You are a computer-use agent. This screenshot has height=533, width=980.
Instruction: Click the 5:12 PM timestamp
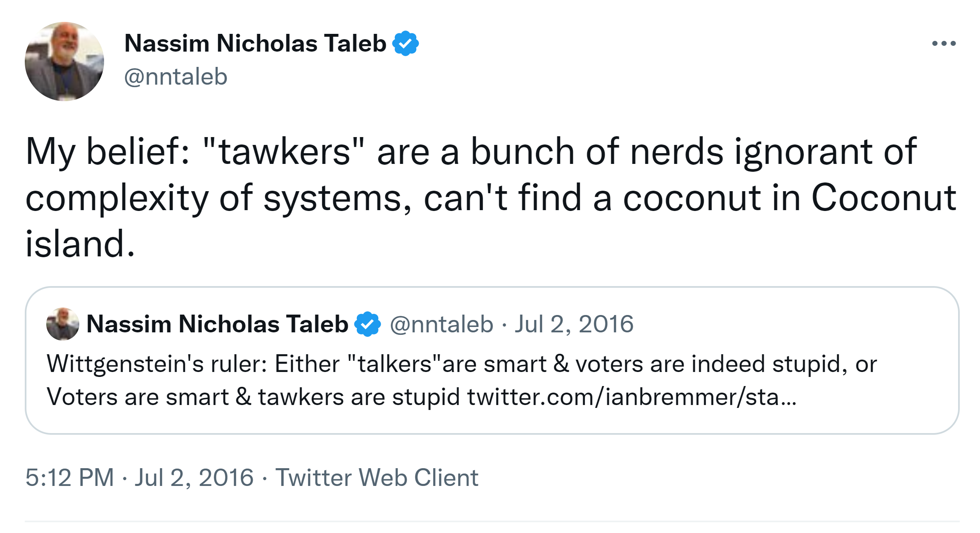click(69, 478)
